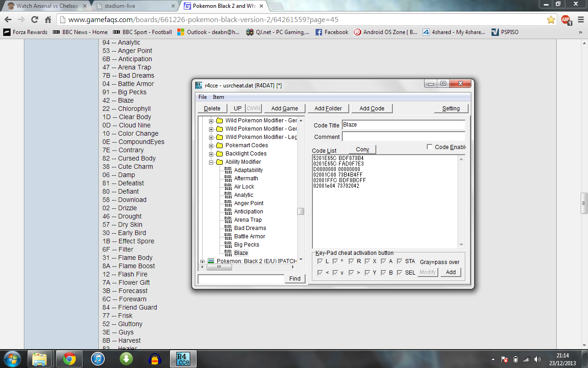Toggle the B key checkbox

pos(383,273)
